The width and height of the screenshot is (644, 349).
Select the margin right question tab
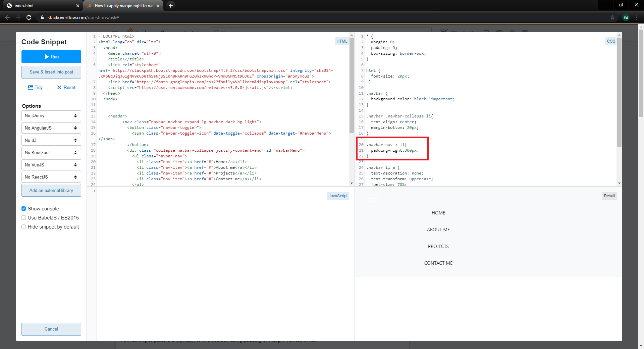click(121, 5)
